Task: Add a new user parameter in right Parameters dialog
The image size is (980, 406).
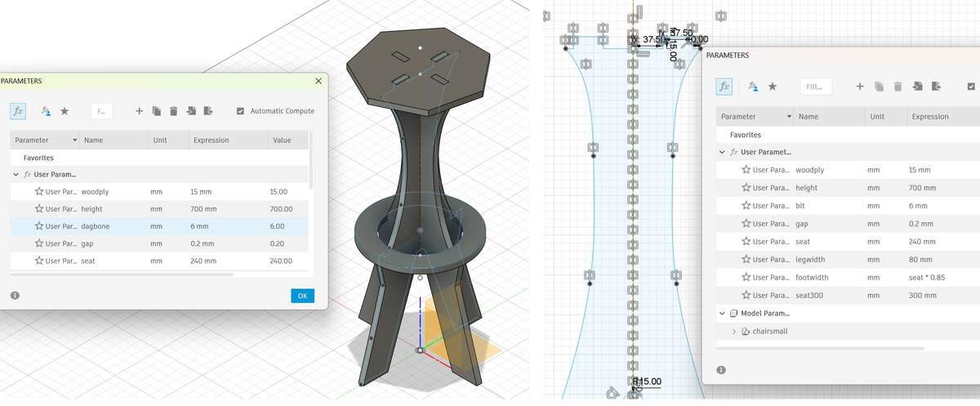Action: point(860,86)
